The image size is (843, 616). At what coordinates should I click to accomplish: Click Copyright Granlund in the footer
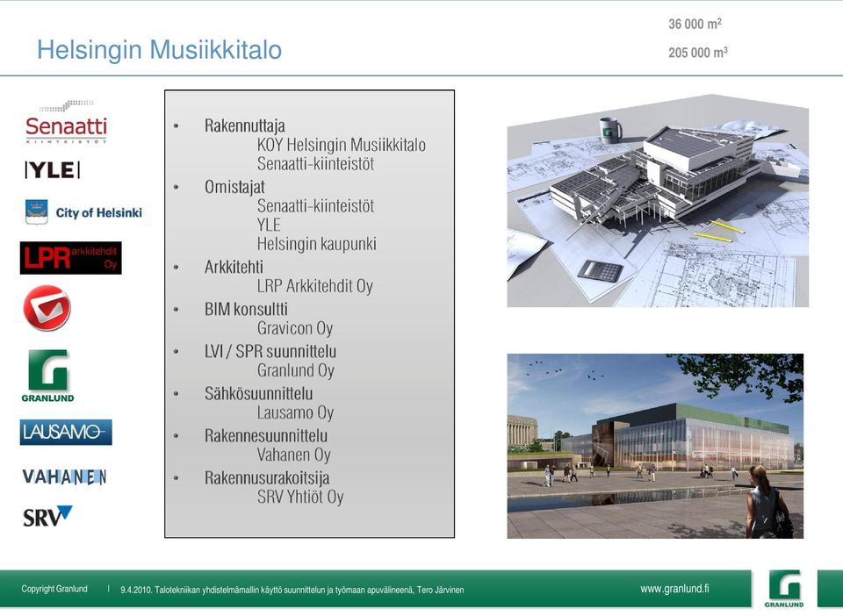click(x=54, y=589)
